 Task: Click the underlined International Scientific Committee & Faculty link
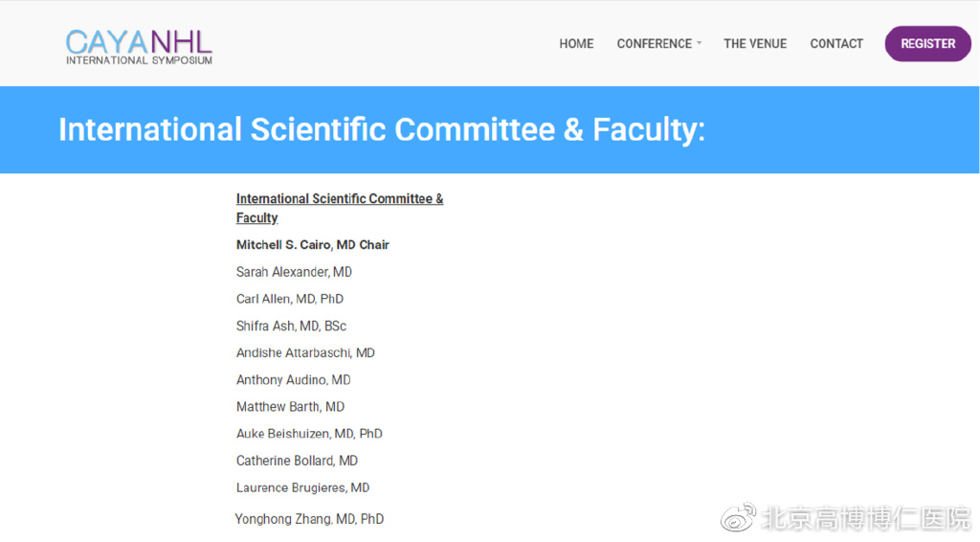pyautogui.click(x=340, y=208)
